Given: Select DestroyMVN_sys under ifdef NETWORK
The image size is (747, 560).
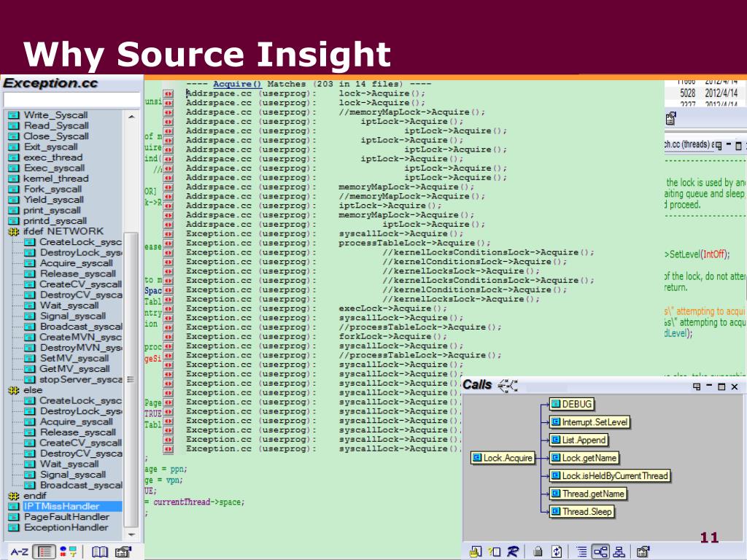Looking at the screenshot, I should (x=80, y=348).
